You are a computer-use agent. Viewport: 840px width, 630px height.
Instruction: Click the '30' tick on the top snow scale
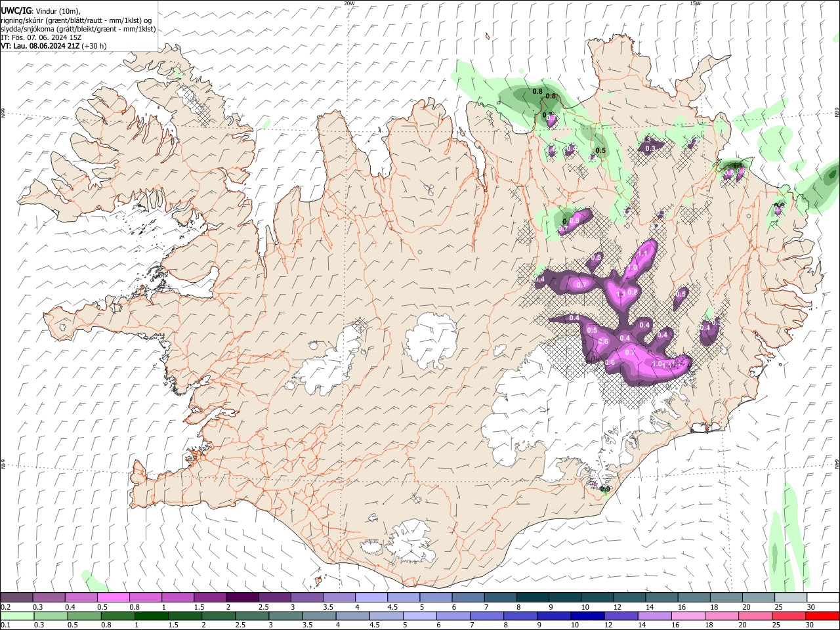[x=810, y=607]
